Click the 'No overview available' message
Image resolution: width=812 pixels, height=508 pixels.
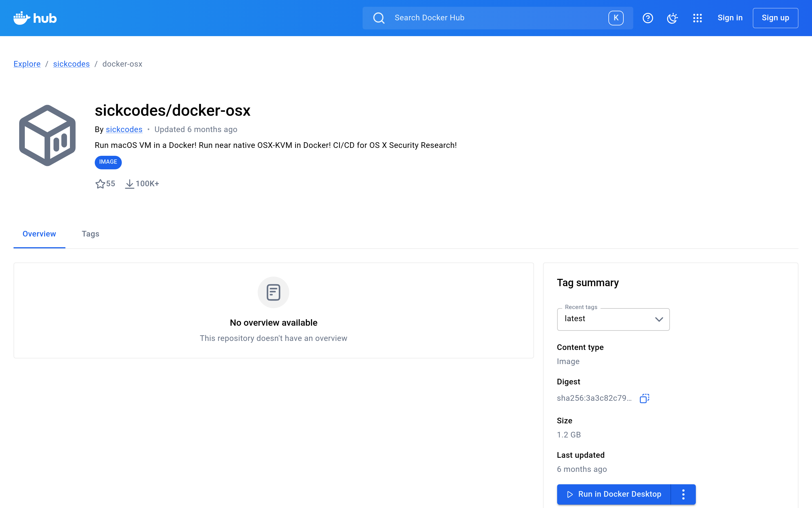(x=273, y=323)
